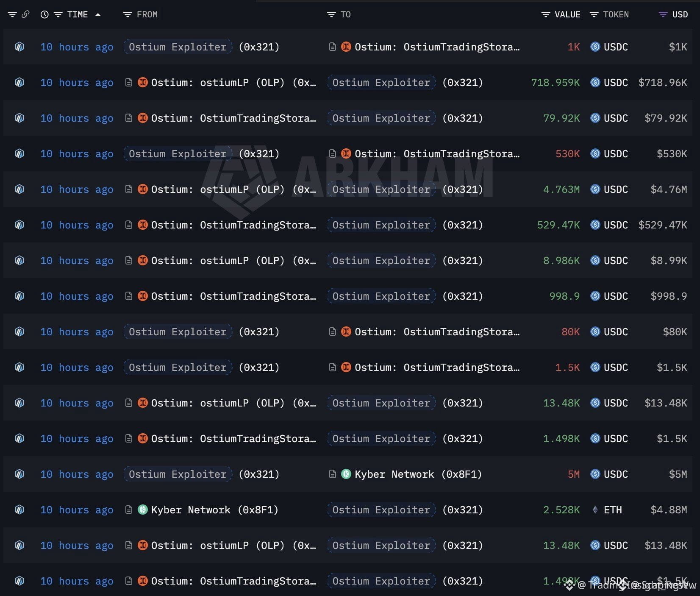The width and height of the screenshot is (700, 596).
Task: Open the purple USD column filter
Action: point(663,14)
